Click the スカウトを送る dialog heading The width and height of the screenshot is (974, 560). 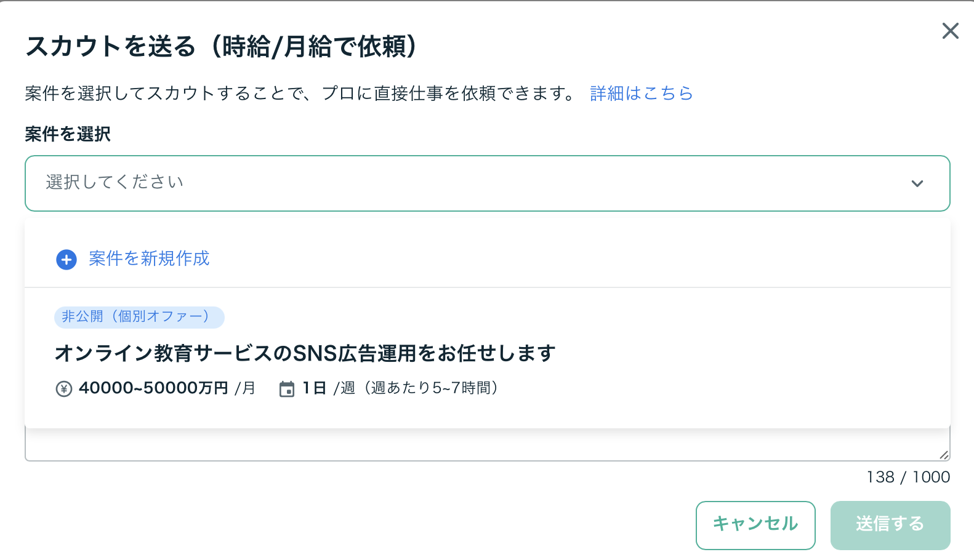(x=222, y=47)
